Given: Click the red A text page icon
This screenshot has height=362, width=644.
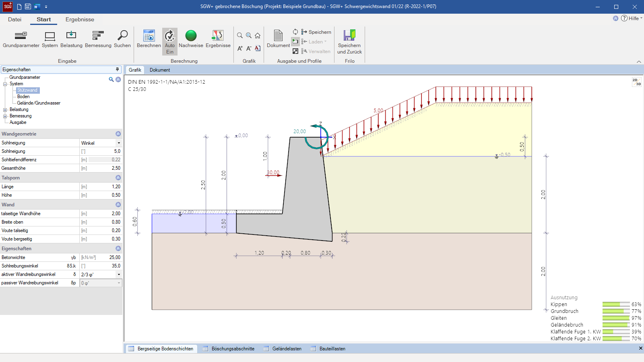Looking at the screenshot, I should click(x=258, y=48).
